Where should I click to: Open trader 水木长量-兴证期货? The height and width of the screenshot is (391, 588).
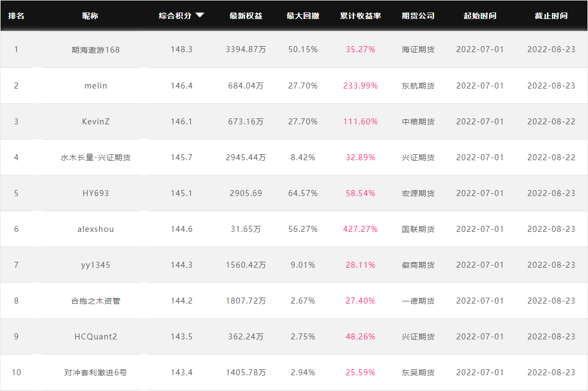click(x=96, y=157)
